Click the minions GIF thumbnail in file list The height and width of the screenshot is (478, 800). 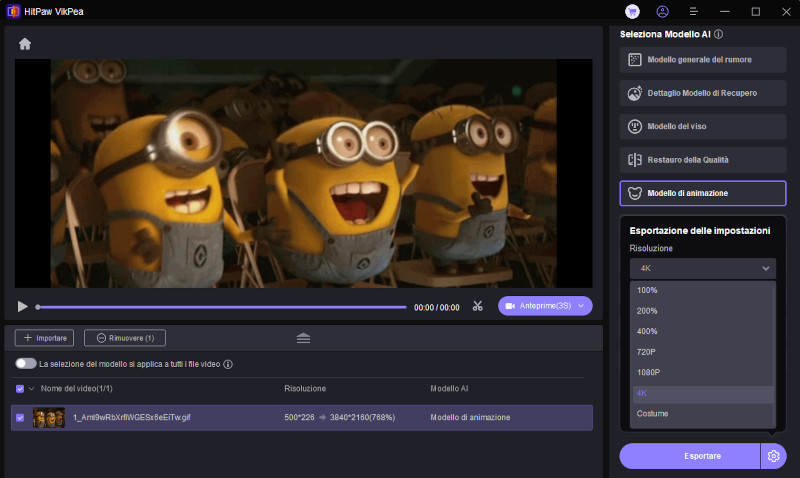point(49,417)
